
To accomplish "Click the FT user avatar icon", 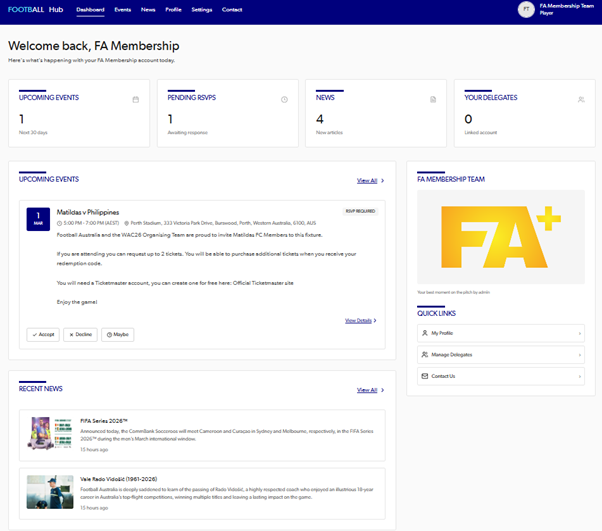I will point(526,9).
